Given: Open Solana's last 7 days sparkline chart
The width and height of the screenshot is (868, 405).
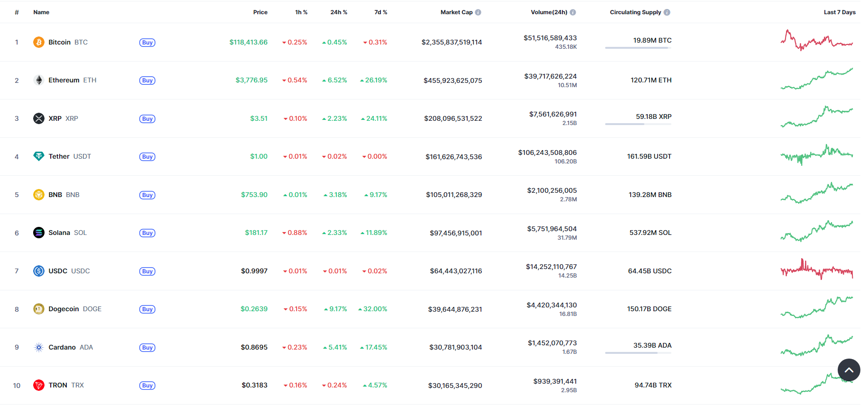Looking at the screenshot, I should point(817,231).
